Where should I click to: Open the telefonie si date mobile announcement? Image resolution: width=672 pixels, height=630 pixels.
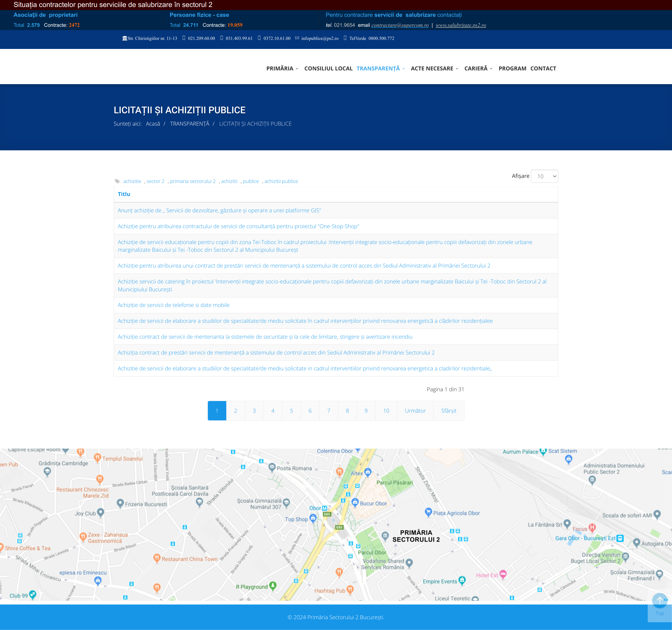(173, 305)
